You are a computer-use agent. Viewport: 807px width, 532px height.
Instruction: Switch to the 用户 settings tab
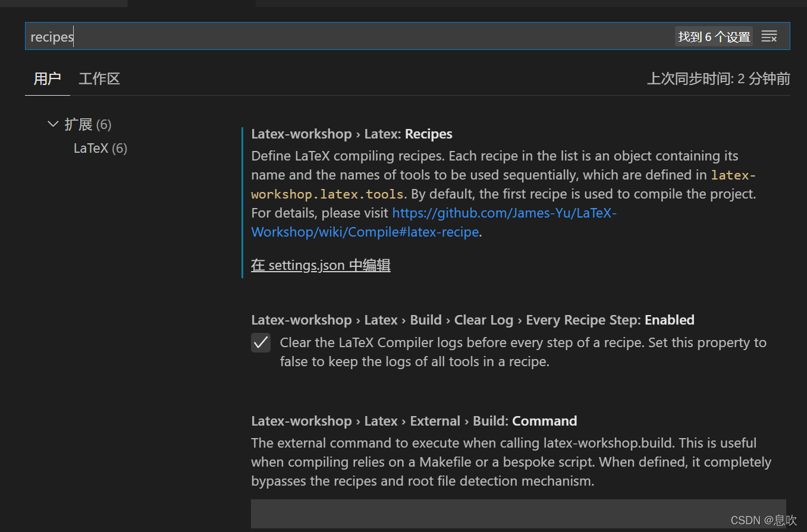[46, 78]
